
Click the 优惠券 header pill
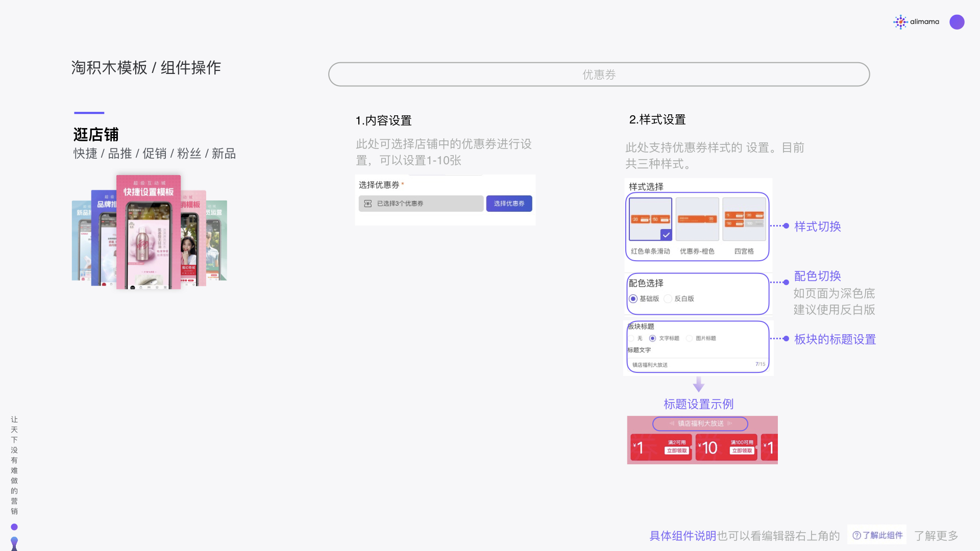point(599,74)
